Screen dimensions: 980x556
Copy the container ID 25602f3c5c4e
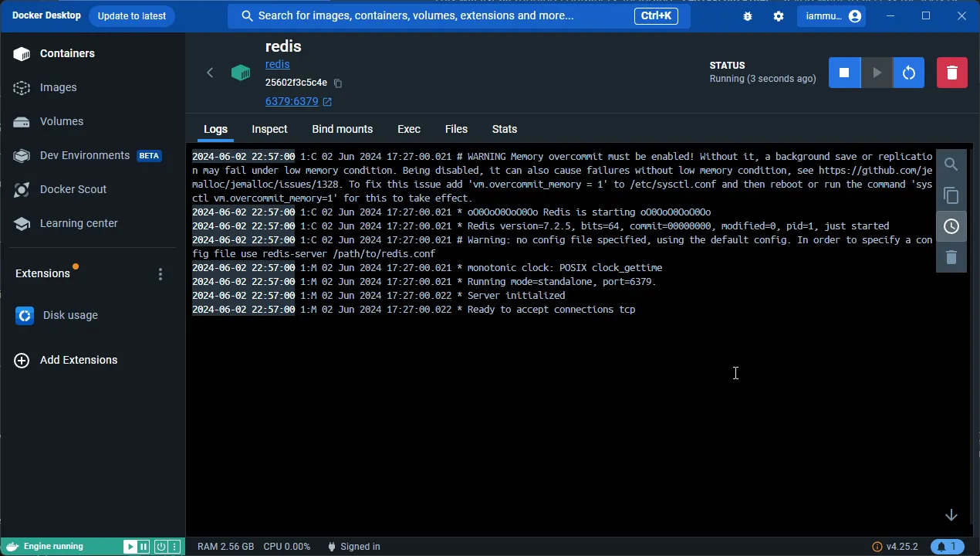pyautogui.click(x=337, y=83)
